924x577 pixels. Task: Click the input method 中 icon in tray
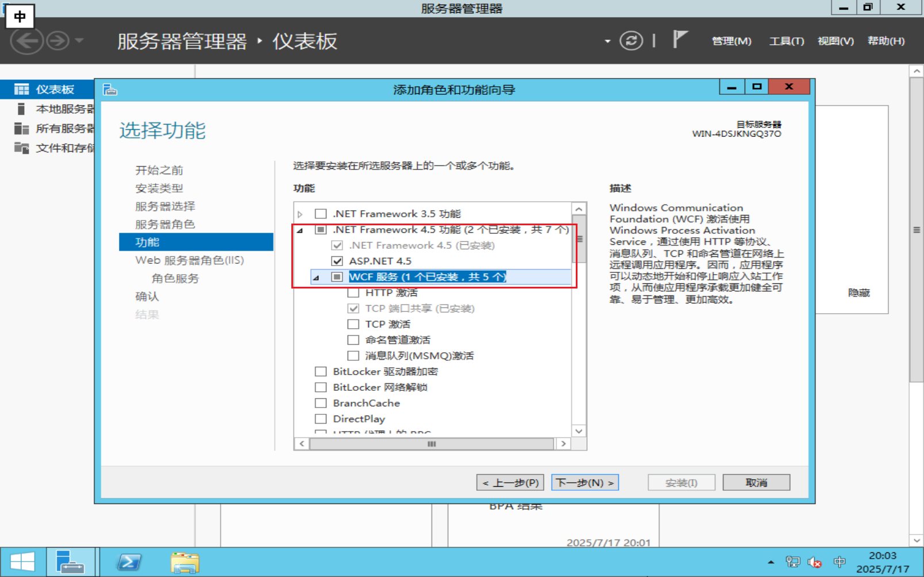(840, 562)
